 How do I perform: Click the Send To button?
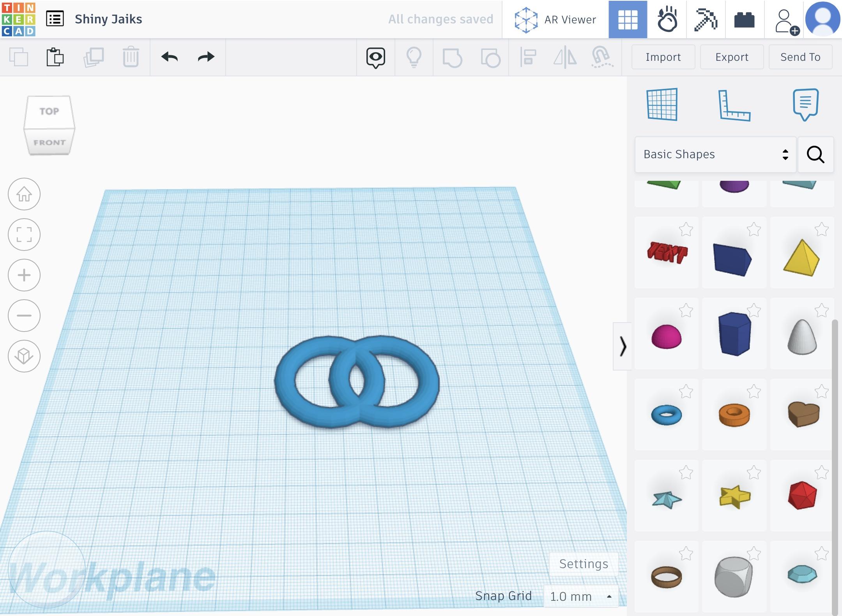[800, 57]
